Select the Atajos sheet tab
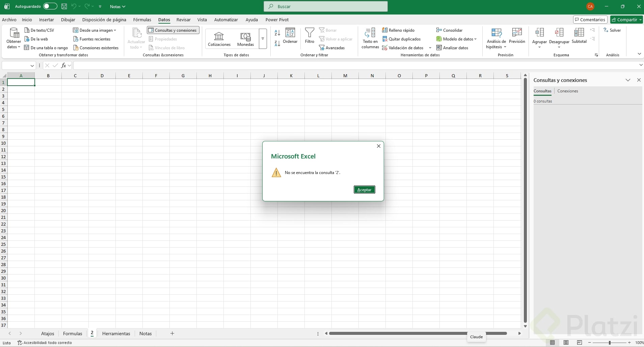This screenshot has width=644, height=347. coord(48,334)
